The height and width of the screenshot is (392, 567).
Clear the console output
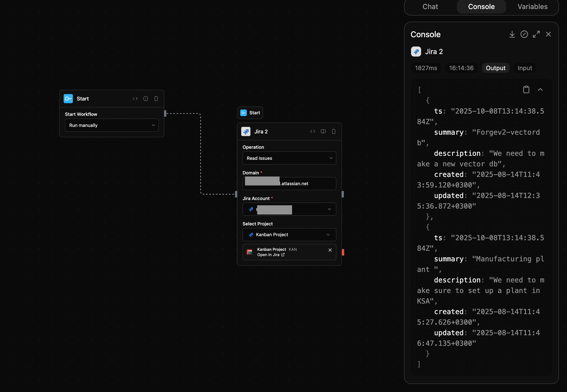[524, 34]
